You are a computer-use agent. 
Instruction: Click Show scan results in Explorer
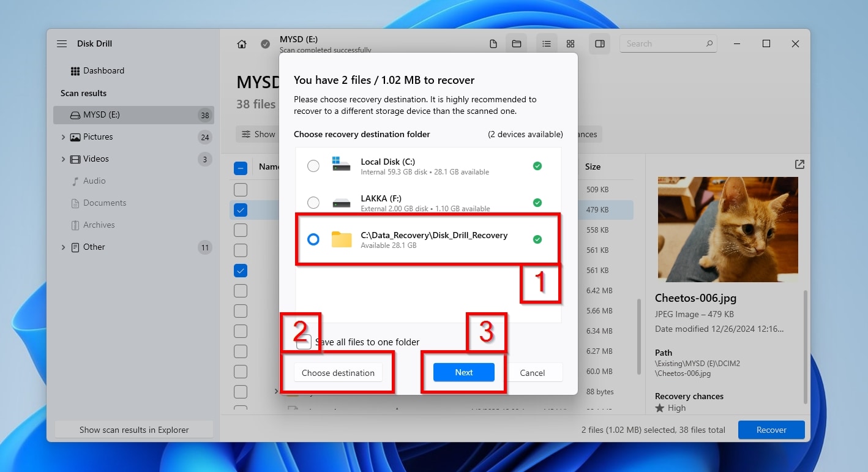(134, 430)
